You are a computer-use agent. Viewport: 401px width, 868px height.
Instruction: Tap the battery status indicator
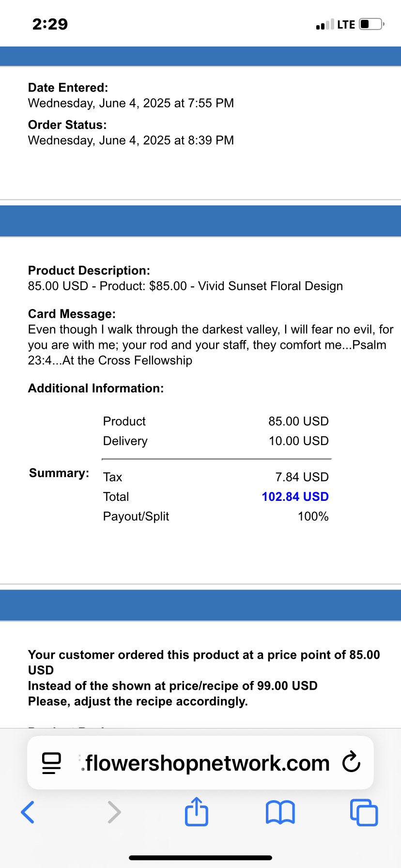tap(372, 24)
